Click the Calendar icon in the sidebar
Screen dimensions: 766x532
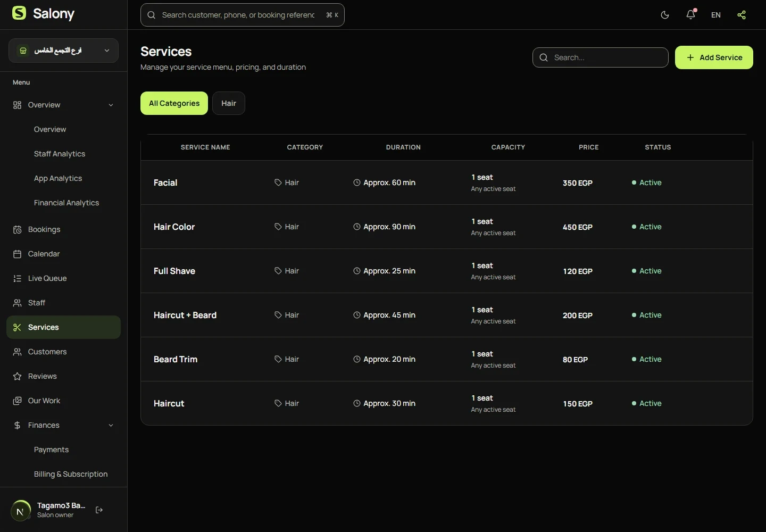coord(18,254)
